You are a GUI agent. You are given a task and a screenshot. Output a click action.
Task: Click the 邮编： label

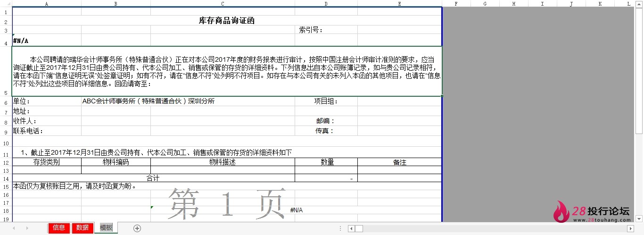[x=325, y=121]
